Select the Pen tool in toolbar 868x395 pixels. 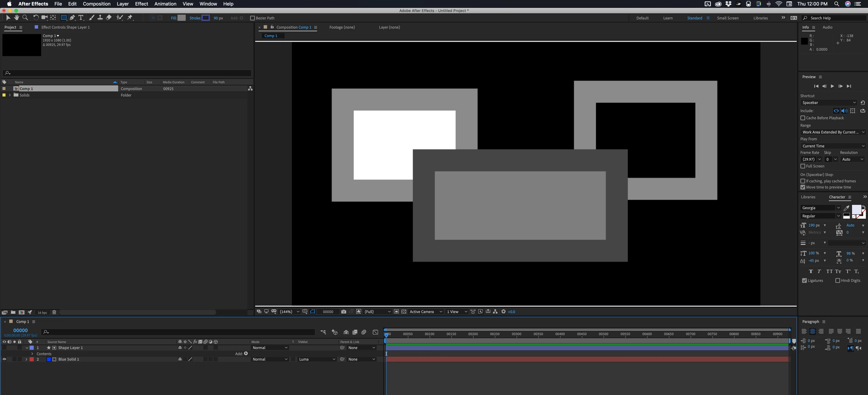point(72,18)
